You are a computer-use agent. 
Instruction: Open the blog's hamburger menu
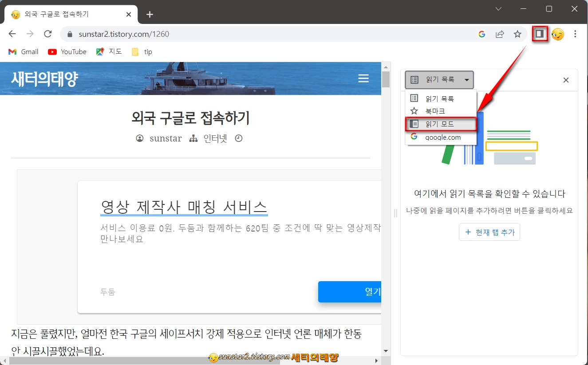pyautogui.click(x=363, y=78)
